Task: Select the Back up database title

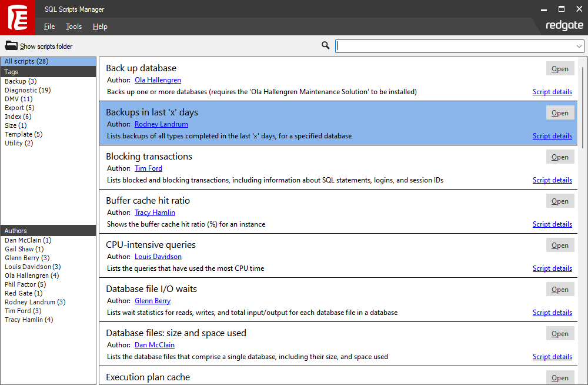Action: coord(141,68)
